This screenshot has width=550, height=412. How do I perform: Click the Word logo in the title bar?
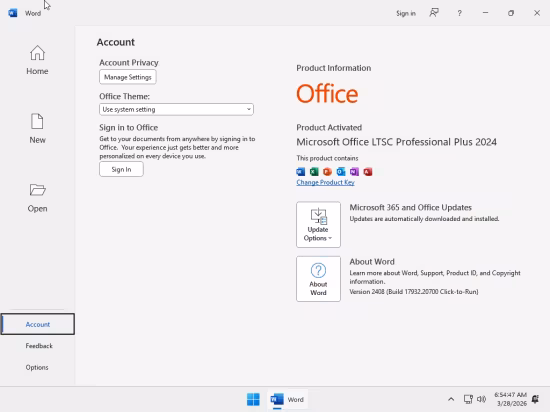pos(13,13)
